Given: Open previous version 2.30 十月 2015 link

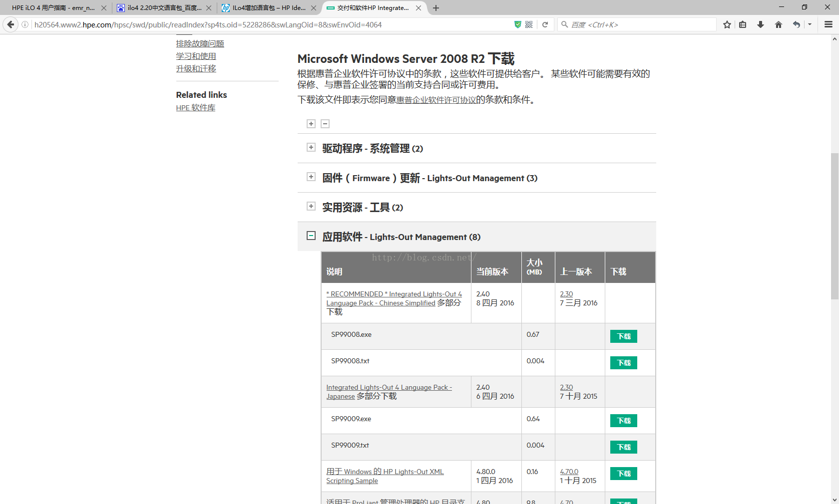Looking at the screenshot, I should coord(566,387).
